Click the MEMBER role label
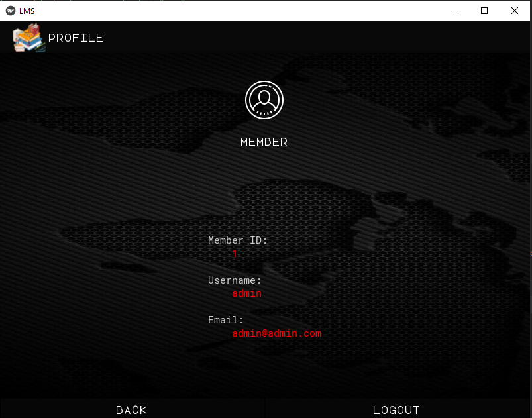Image resolution: width=532 pixels, height=418 pixels. (264, 142)
